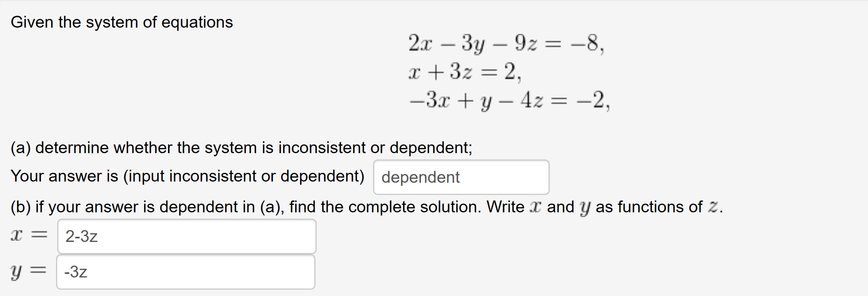Image resolution: width=868 pixels, height=296 pixels.
Task: Select the x = input field showing '2-3z'
Action: pyautogui.click(x=185, y=236)
